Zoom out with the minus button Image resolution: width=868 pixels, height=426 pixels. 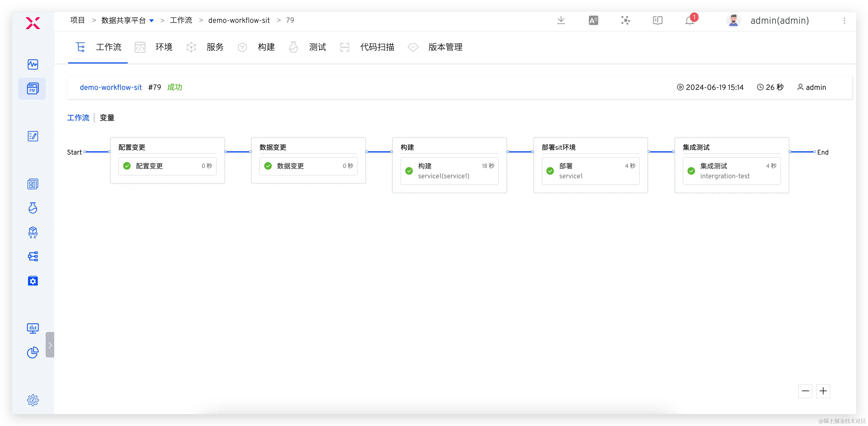click(805, 391)
